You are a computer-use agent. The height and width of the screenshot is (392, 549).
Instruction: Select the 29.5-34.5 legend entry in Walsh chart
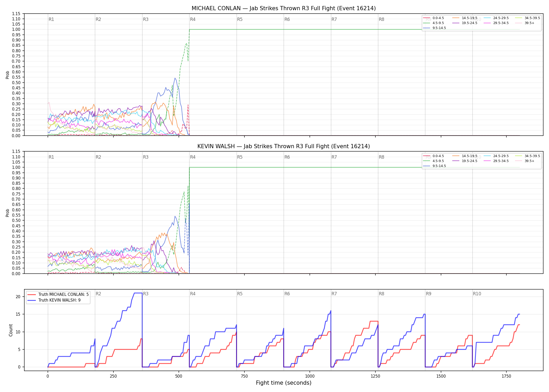(x=496, y=161)
